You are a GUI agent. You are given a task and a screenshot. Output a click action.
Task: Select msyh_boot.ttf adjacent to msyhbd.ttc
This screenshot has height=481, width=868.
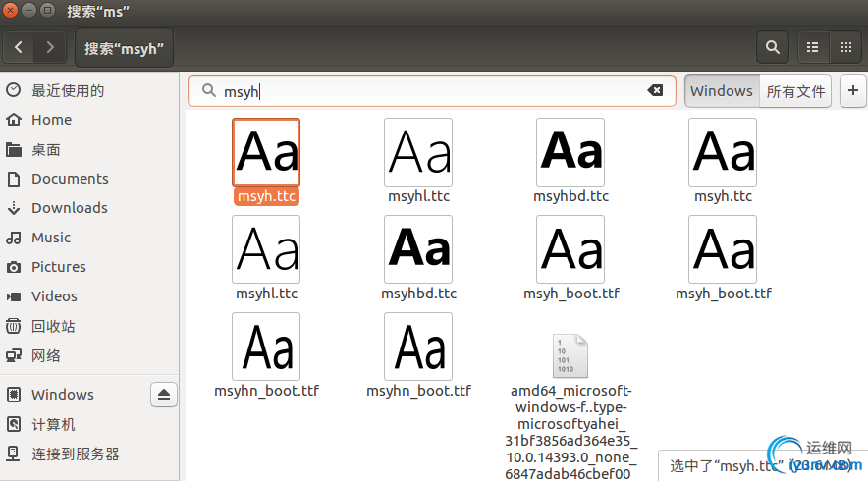[x=570, y=258]
